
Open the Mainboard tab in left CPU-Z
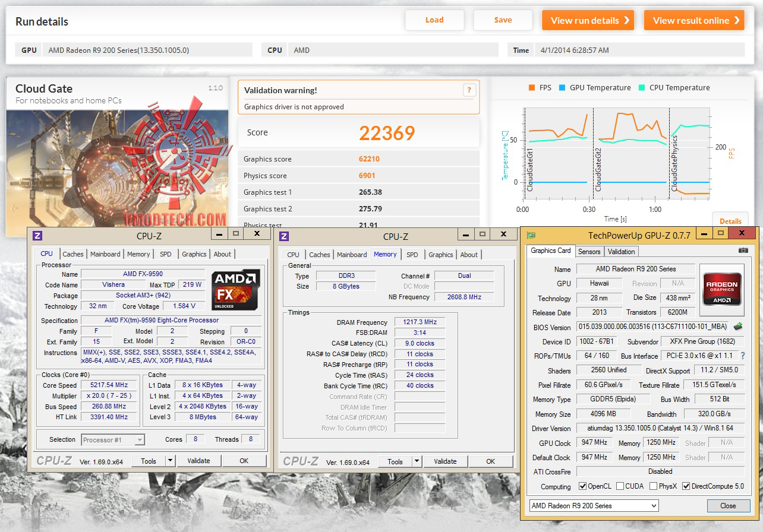(x=105, y=254)
